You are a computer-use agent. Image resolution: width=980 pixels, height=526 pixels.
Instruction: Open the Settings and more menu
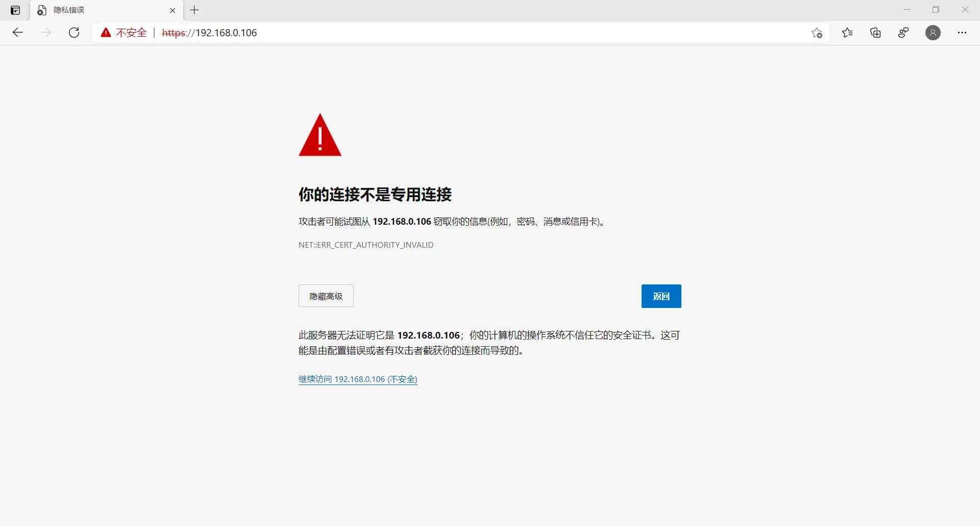(963, 32)
